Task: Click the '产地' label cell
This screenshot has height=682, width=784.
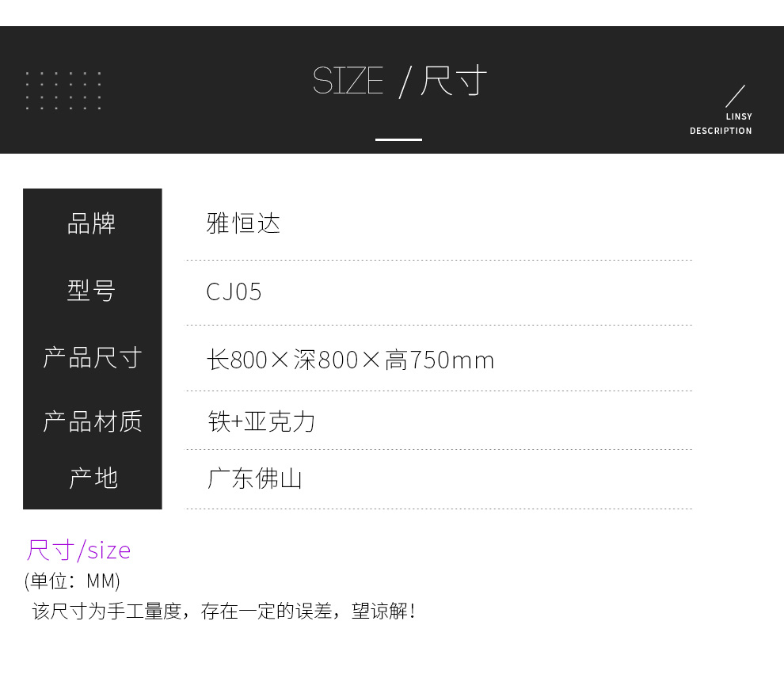Action: coord(93,478)
